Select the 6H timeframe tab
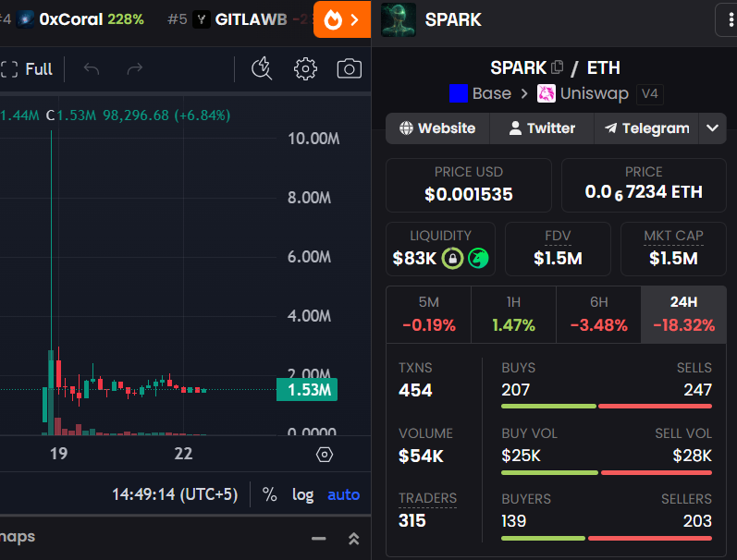Viewport: 737px width, 560px height. (599, 314)
